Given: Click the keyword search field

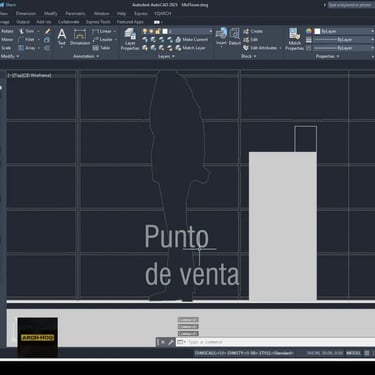Looking at the screenshot, I should click(351, 5).
